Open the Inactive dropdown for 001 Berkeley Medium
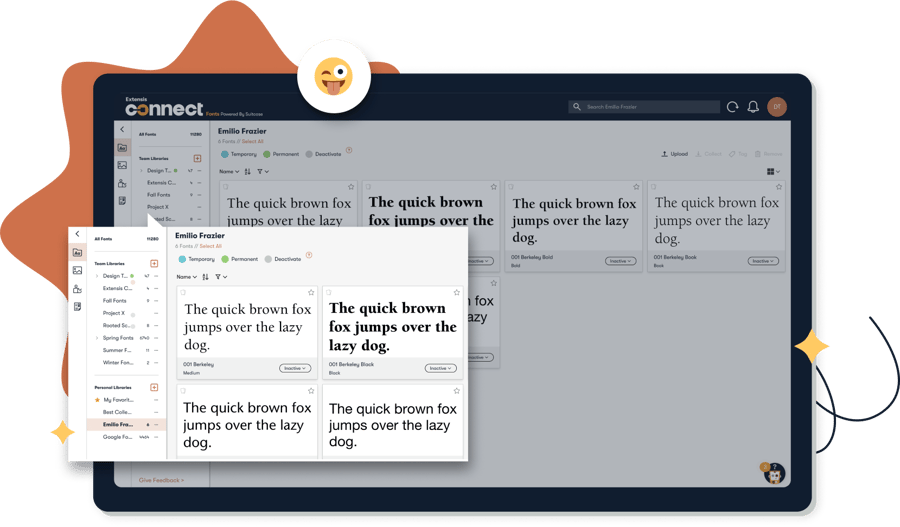 coord(296,368)
